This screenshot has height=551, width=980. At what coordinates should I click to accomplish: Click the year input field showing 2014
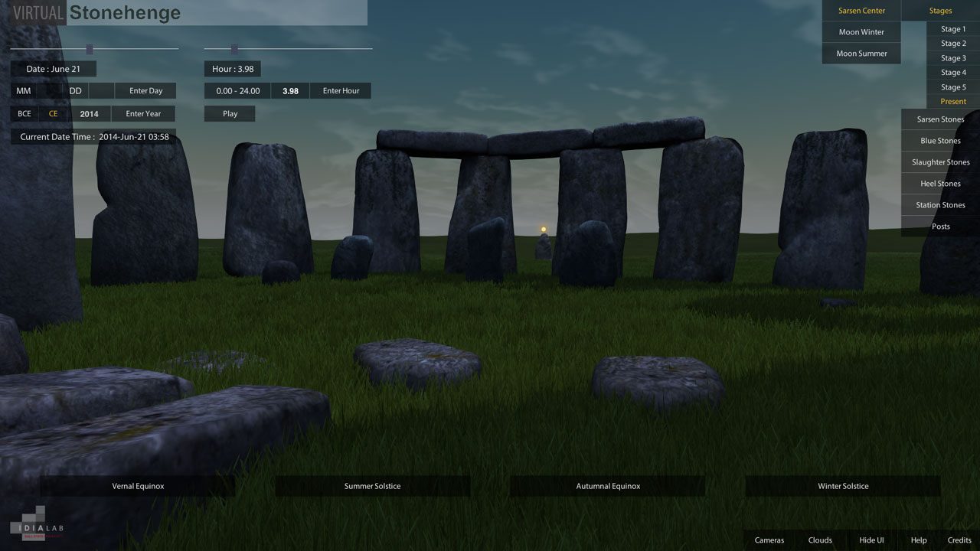click(x=89, y=114)
